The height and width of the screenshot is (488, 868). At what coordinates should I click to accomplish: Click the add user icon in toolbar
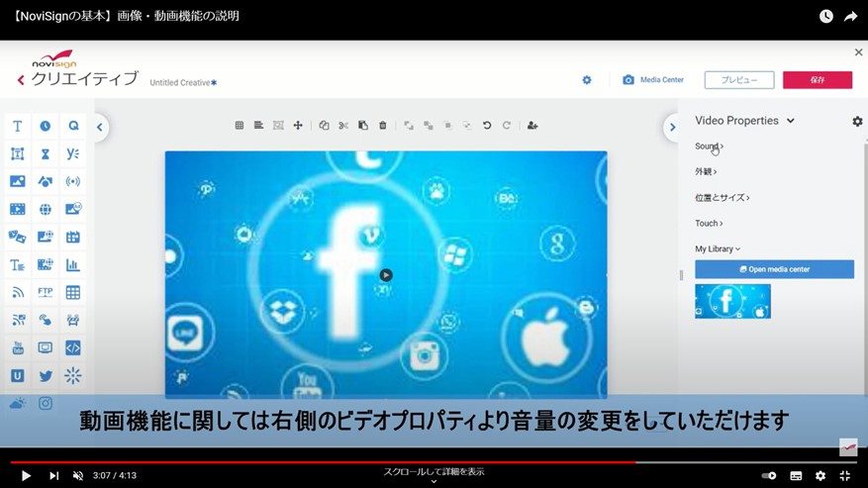532,126
